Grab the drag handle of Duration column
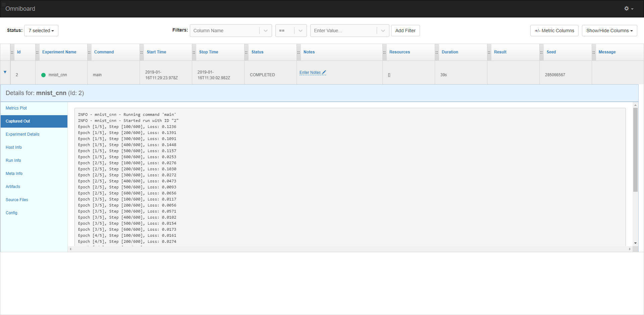The width and height of the screenshot is (644, 315). pos(437,52)
